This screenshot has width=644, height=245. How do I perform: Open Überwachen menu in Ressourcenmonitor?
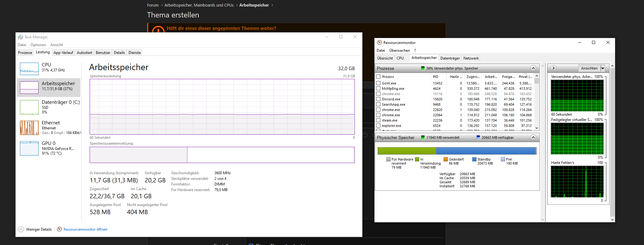400,50
